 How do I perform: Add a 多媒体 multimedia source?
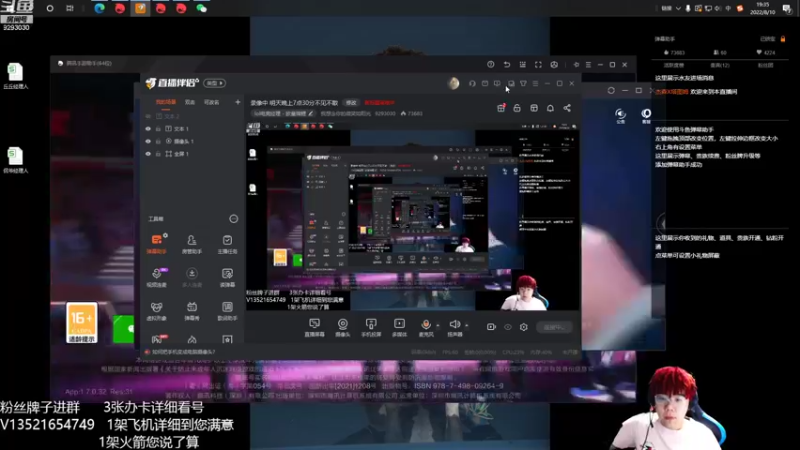click(399, 327)
